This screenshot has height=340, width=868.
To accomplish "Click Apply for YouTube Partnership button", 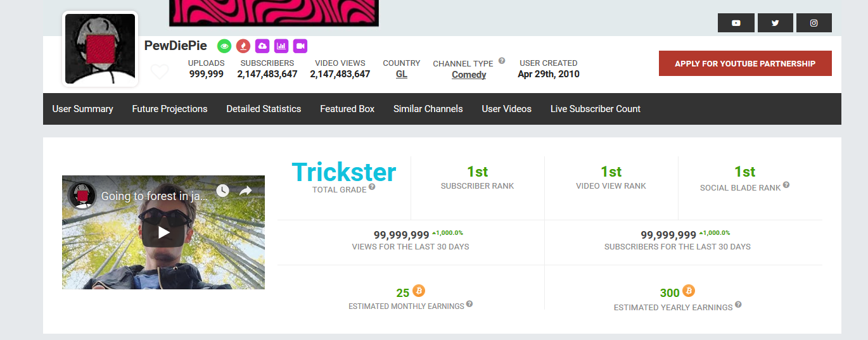I will [x=745, y=63].
